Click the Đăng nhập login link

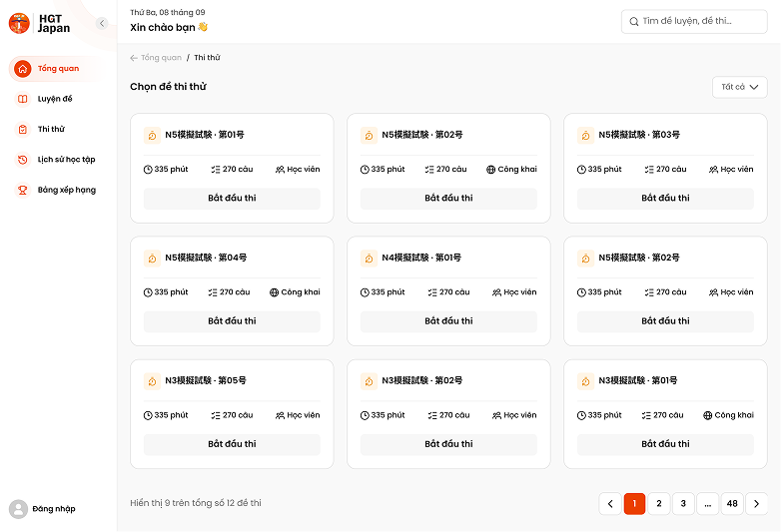coord(54,509)
